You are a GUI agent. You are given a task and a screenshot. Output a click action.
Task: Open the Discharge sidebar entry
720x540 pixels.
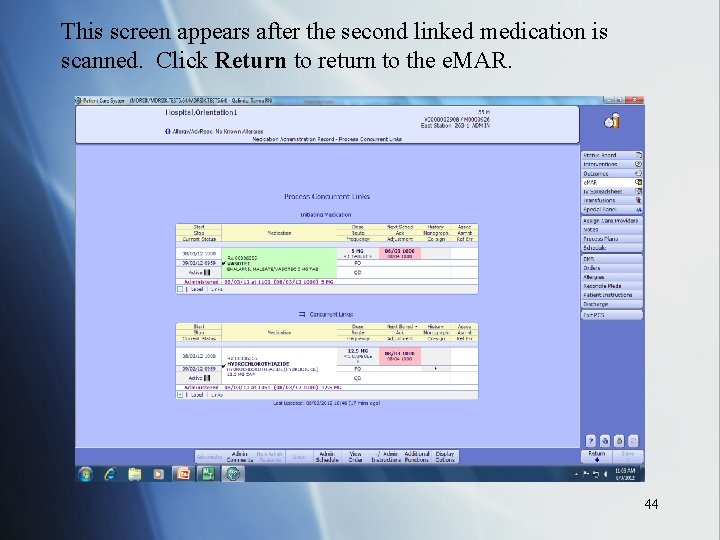coord(612,304)
